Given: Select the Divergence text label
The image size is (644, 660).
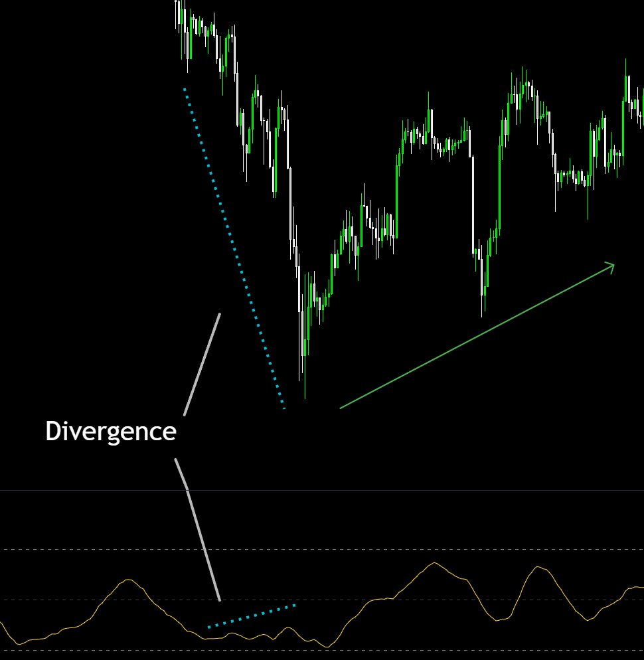Looking at the screenshot, I should [111, 432].
